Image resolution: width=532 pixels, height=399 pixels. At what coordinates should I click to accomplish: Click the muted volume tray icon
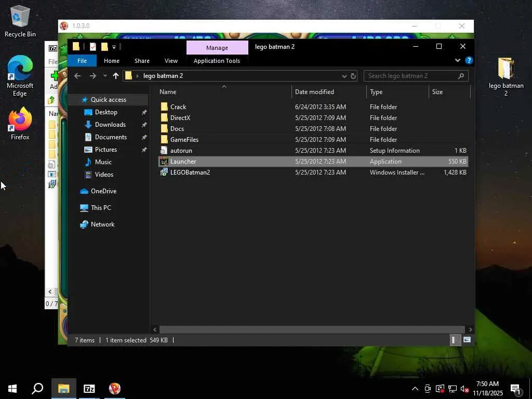click(x=465, y=389)
